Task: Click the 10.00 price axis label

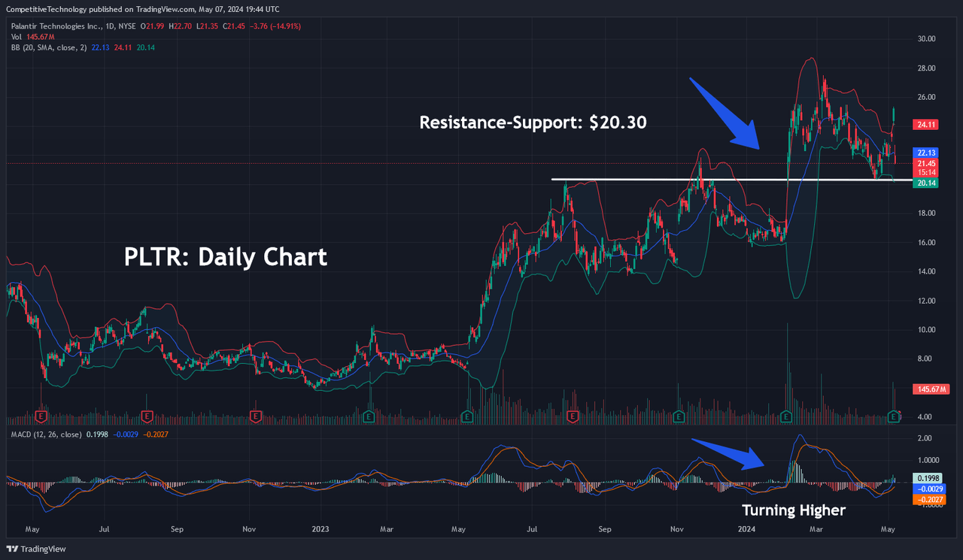Action: 925,329
